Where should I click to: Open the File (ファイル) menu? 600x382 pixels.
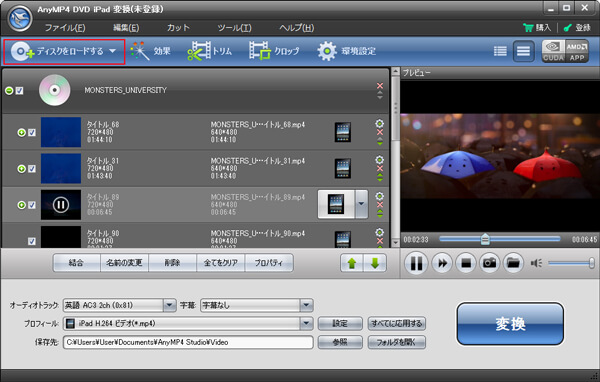[x=65, y=28]
